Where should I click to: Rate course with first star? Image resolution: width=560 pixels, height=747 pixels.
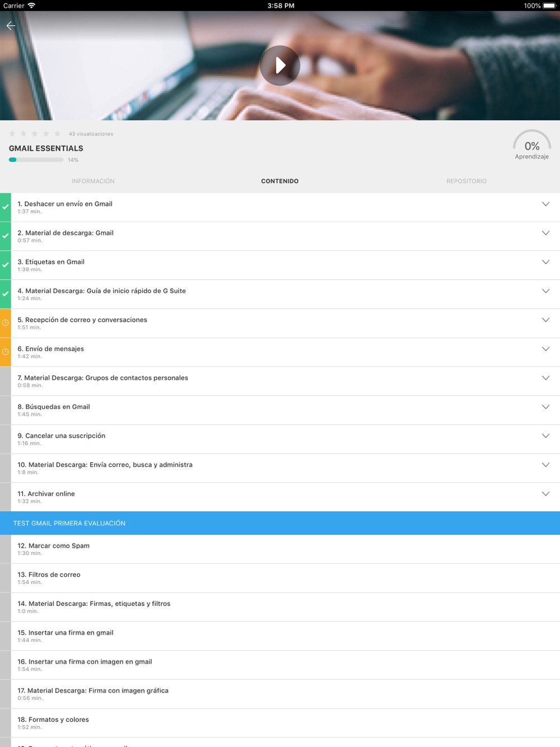[x=12, y=133]
